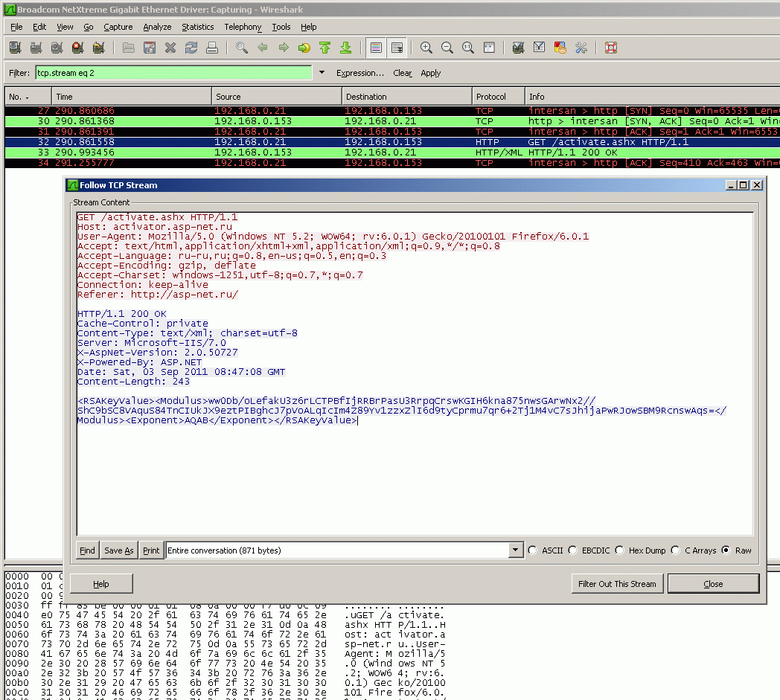Sort packets by Time column header
Viewport: 780px width, 700px height.
[131, 97]
